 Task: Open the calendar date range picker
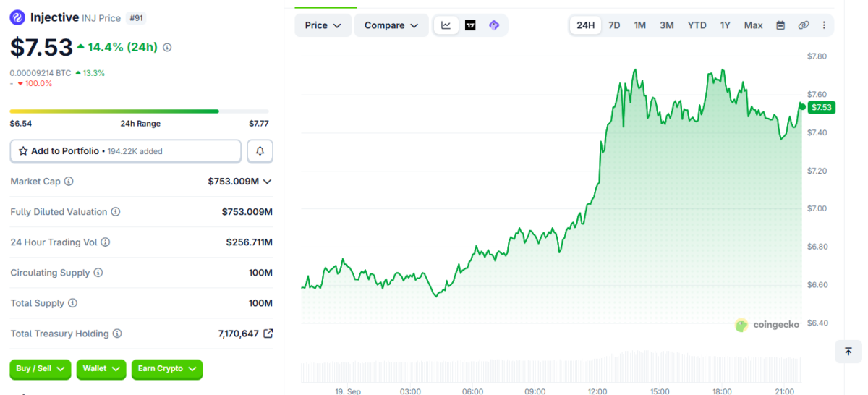[780, 25]
